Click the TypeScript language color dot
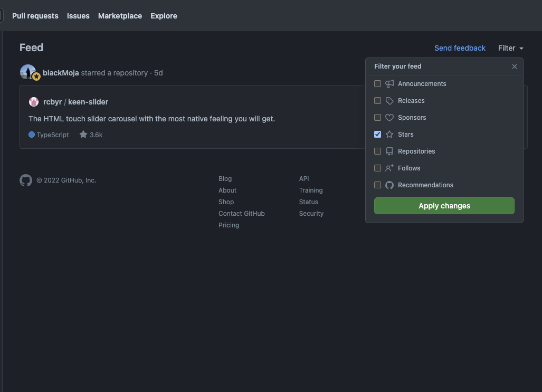The width and height of the screenshot is (542, 392). (32, 135)
